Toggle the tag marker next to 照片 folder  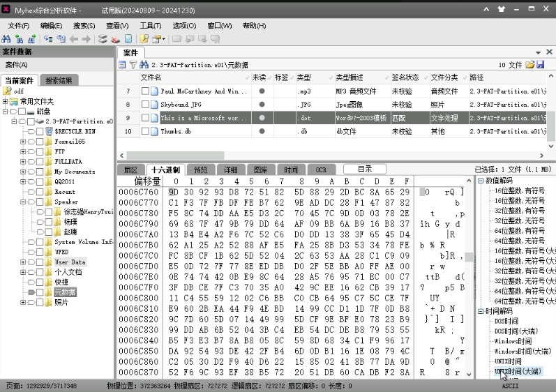[31, 302]
